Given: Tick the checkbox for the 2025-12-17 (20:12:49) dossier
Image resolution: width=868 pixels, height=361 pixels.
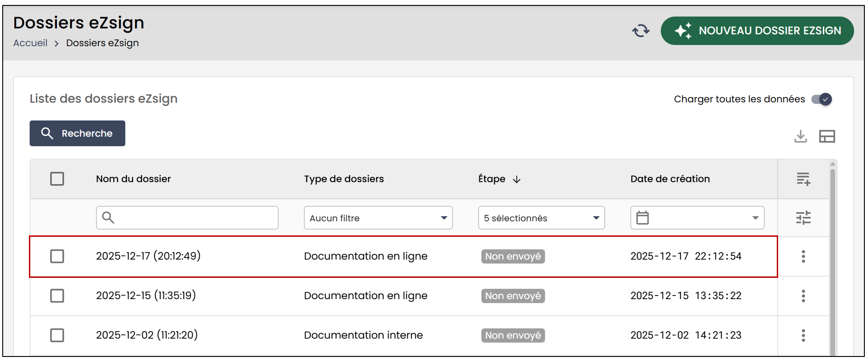Looking at the screenshot, I should pos(57,256).
